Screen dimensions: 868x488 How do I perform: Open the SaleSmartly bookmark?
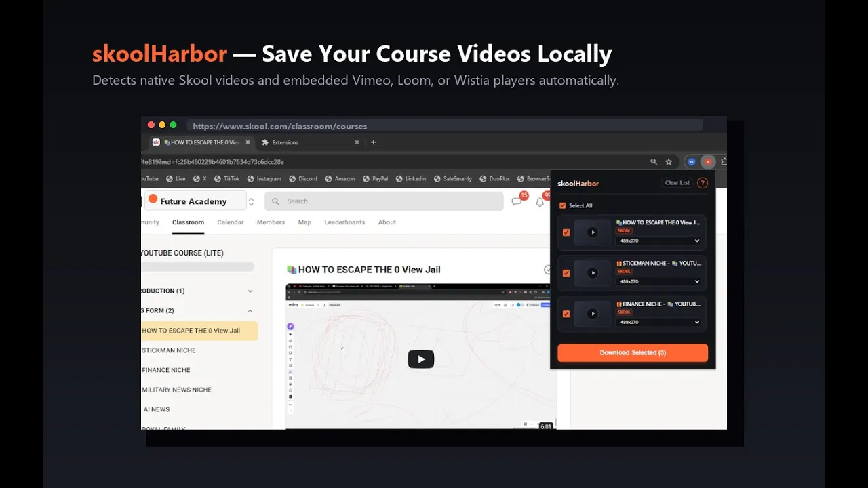(452, 179)
